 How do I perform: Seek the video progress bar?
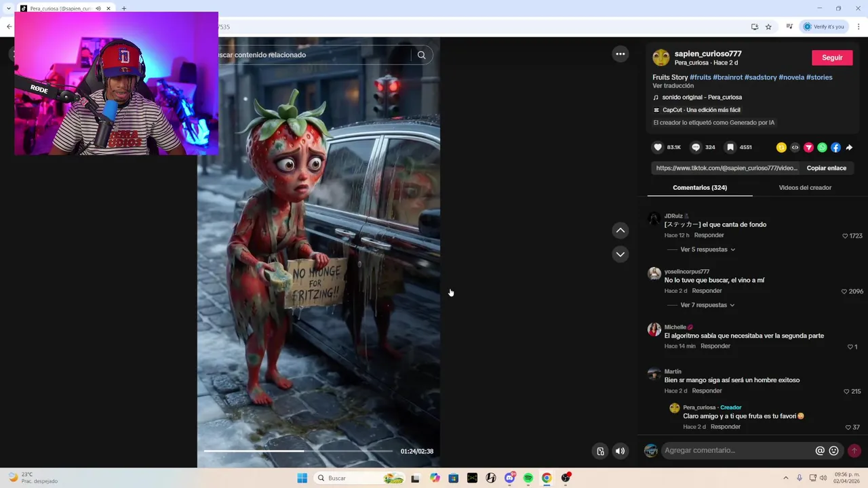coord(298,451)
